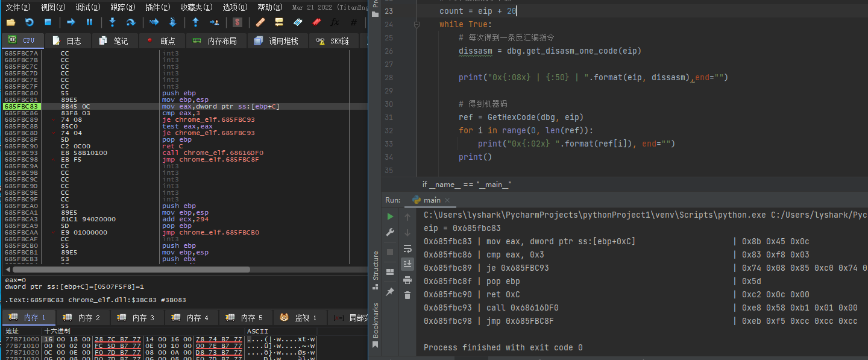Open the 跟踪(N) menu
868x360 pixels.
pyautogui.click(x=124, y=7)
